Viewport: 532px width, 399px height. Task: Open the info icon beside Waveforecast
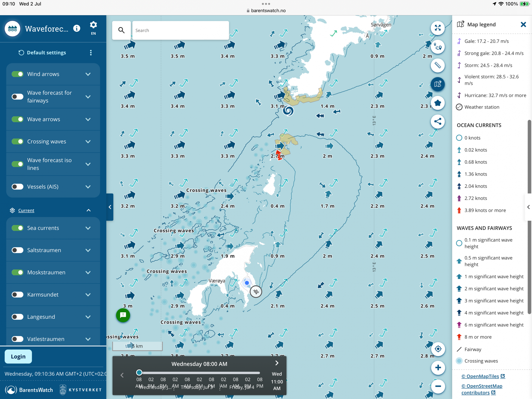tap(77, 28)
